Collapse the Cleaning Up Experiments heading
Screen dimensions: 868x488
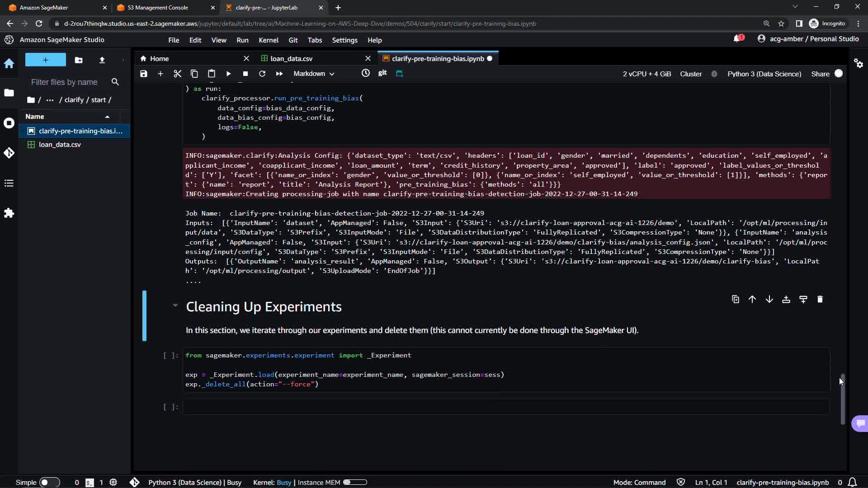[175, 305]
